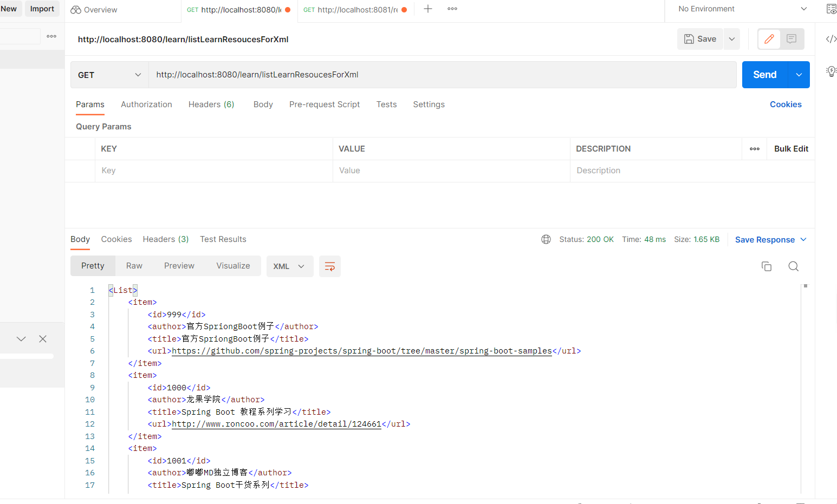Click the query param Key field

pyautogui.click(x=214, y=171)
